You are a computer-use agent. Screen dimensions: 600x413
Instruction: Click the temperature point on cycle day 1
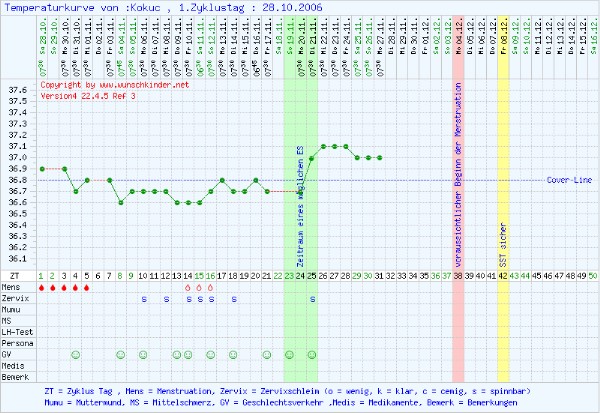pyautogui.click(x=42, y=169)
